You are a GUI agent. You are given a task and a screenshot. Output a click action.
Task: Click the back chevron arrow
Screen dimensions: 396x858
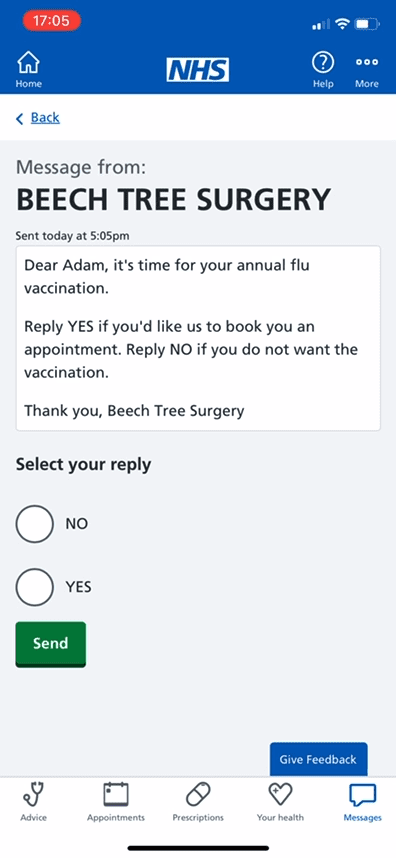tap(20, 118)
